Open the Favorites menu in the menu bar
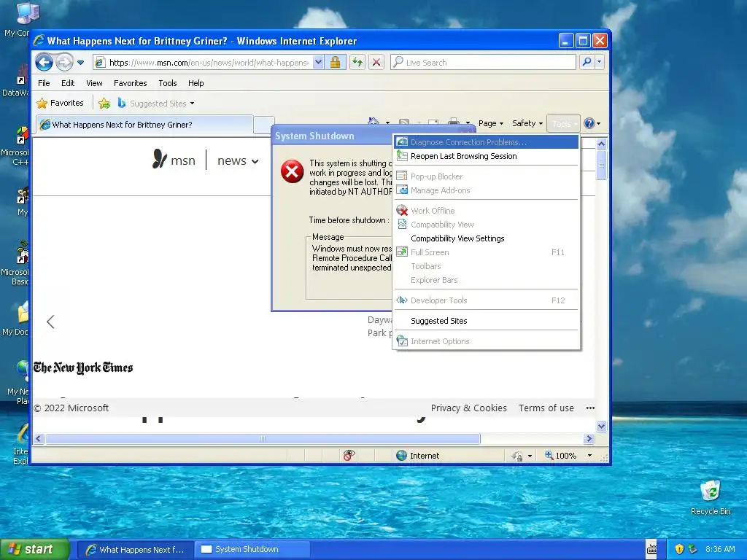747x560 pixels. point(130,83)
